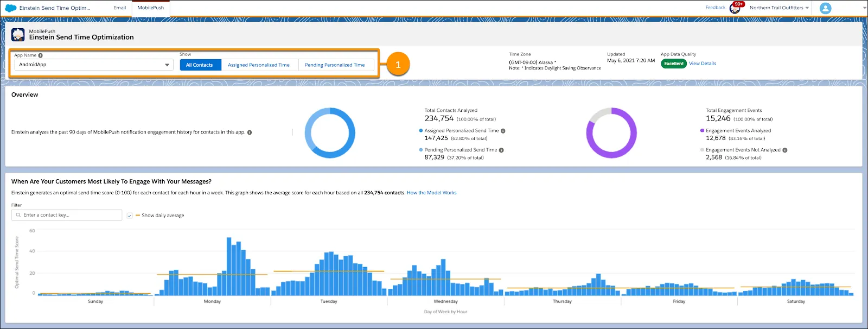Click the purple engagement events donut chart

(611, 133)
